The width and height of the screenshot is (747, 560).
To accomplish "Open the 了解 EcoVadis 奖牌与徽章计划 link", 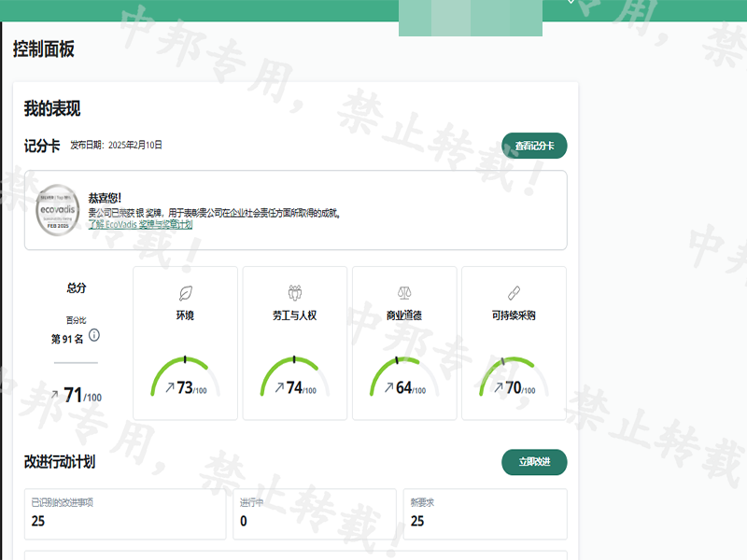I will coord(140,225).
